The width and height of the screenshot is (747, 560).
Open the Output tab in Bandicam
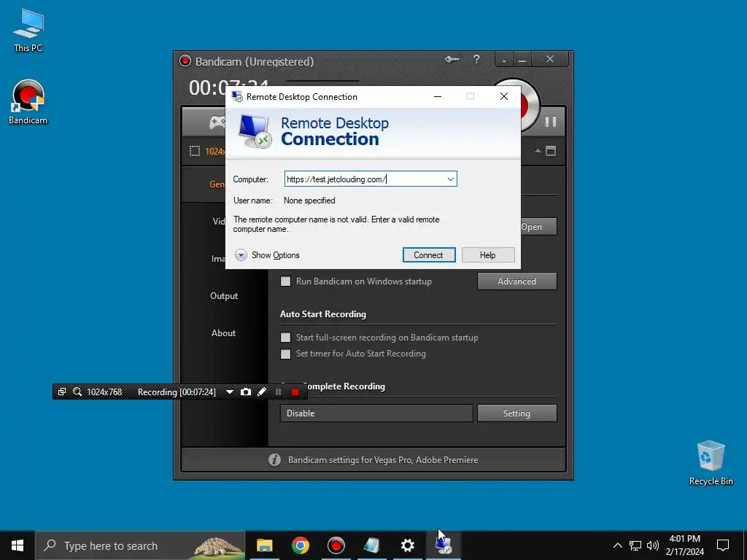[224, 296]
